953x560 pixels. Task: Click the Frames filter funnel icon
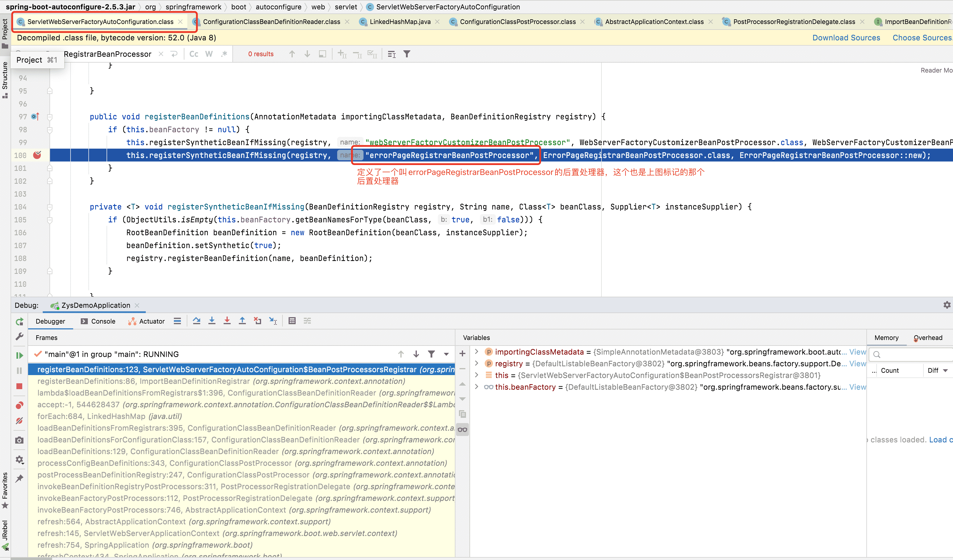431,354
